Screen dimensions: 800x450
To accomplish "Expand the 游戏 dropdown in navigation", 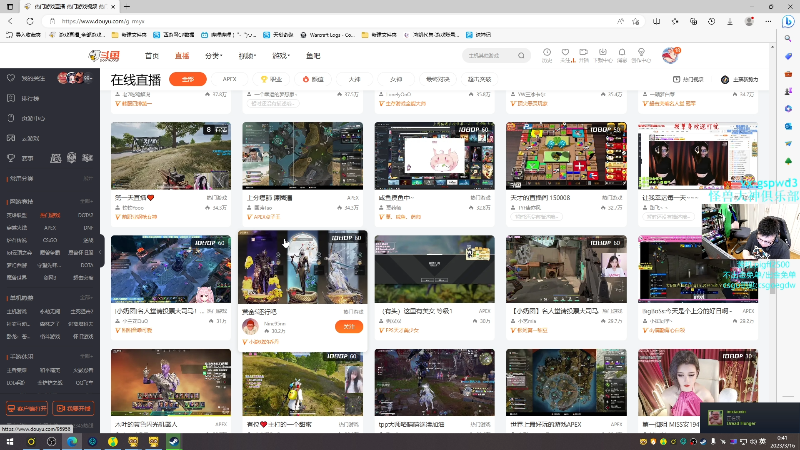I will coord(281,56).
